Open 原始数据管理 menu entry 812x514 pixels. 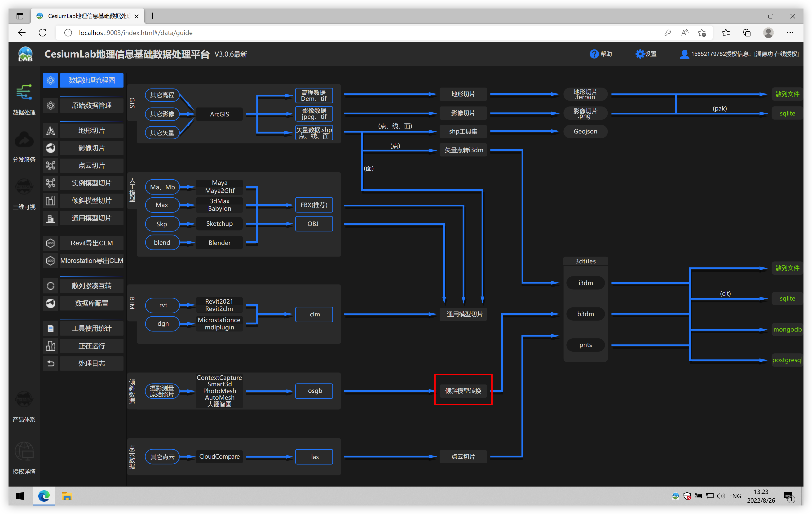click(x=91, y=106)
